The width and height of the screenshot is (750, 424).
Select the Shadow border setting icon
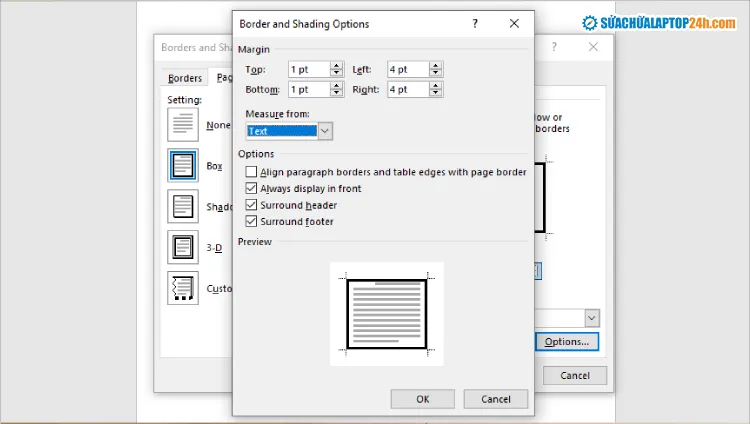click(x=183, y=206)
